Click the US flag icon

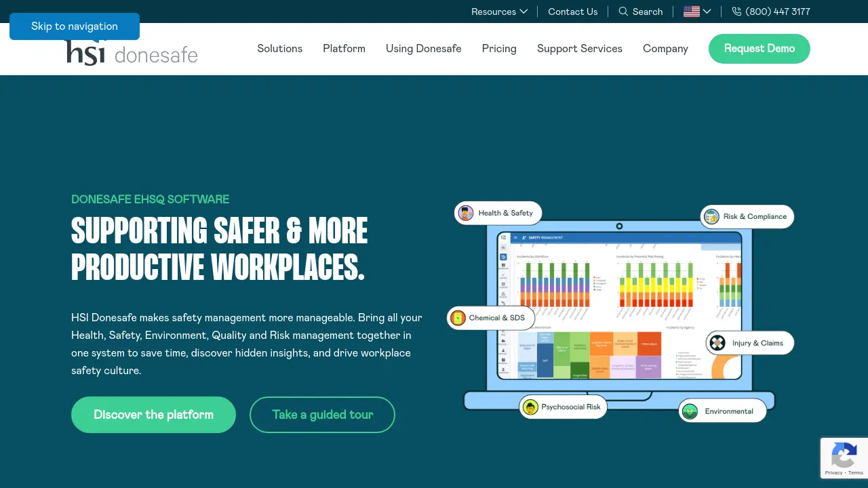[692, 12]
